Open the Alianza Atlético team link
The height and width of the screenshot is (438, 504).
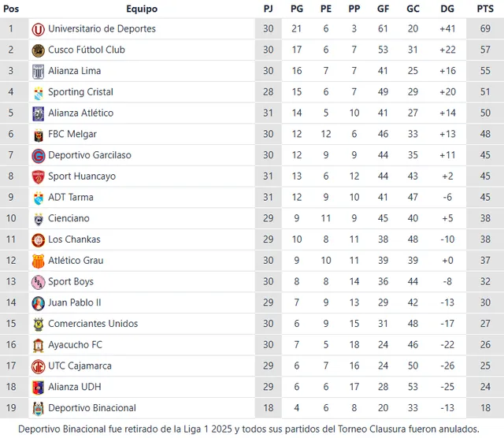[80, 113]
